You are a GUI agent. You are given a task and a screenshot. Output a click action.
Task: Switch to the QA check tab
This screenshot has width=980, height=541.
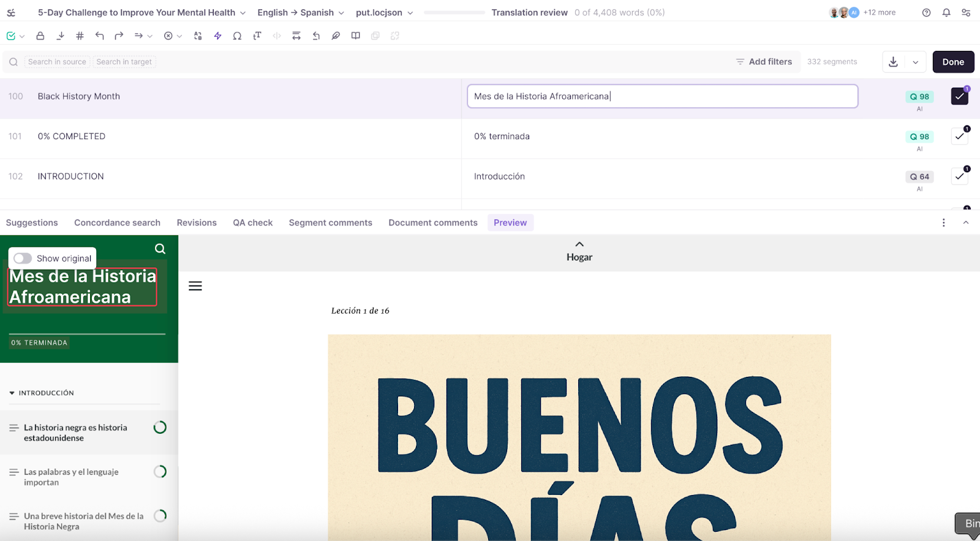(252, 223)
